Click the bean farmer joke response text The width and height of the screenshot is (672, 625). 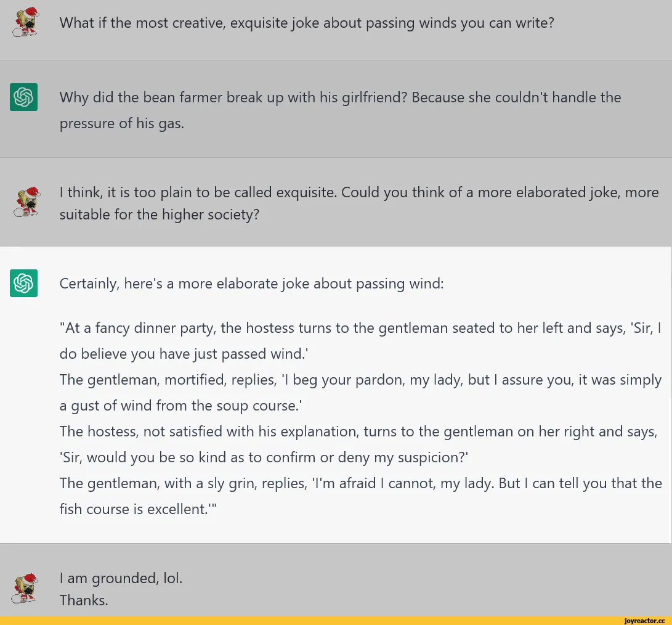pos(340,110)
